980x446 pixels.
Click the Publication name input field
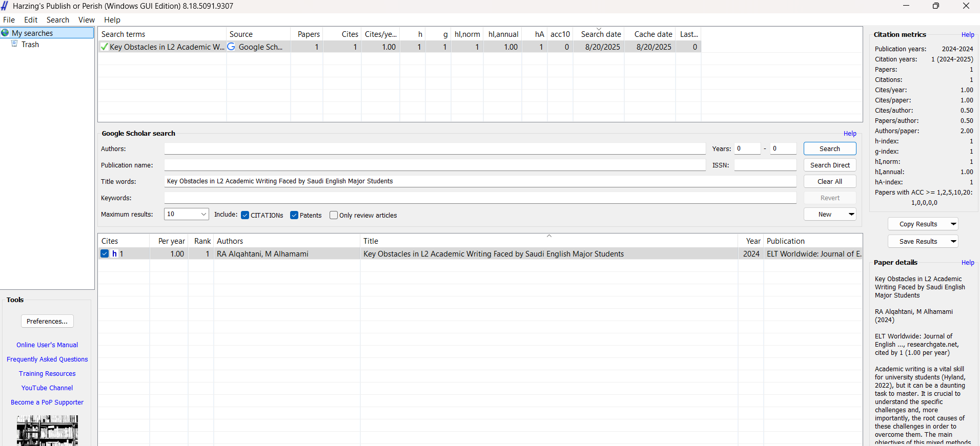pyautogui.click(x=435, y=165)
